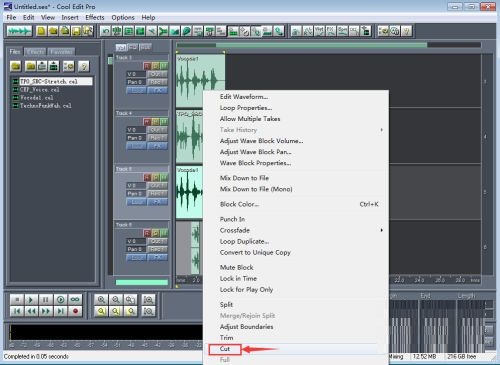Choose Edit Waveform from context menu
Viewport: 500px width, 365px height.
pos(244,97)
